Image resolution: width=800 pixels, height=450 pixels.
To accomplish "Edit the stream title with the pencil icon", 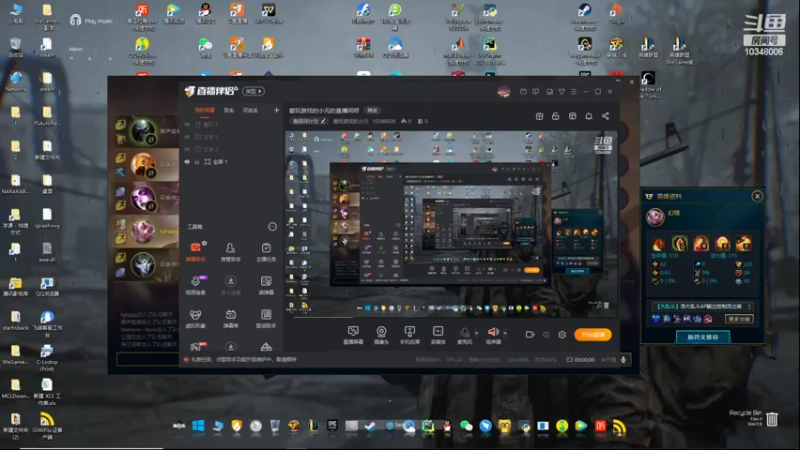I will coord(323,121).
